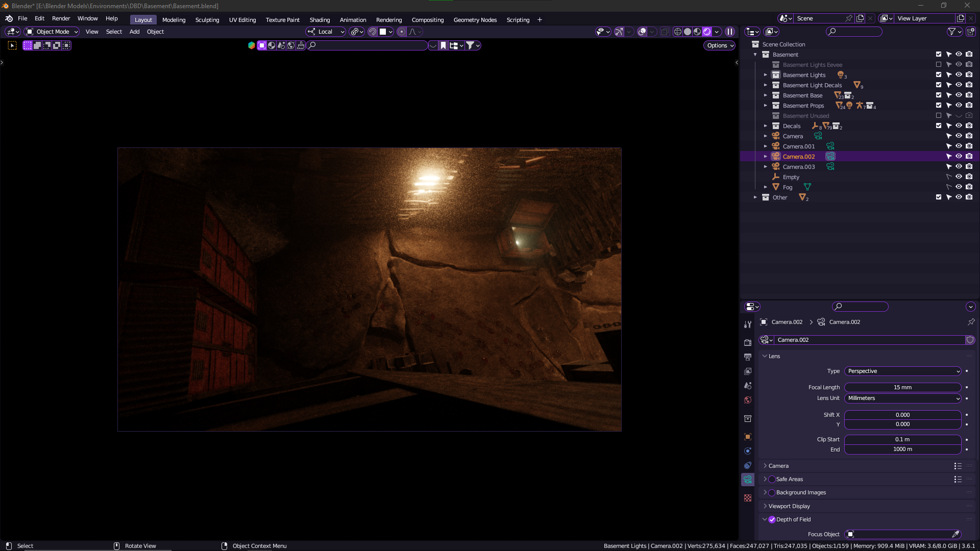Click the Focus Object eyedropper
980x551 pixels.
[x=955, y=534]
